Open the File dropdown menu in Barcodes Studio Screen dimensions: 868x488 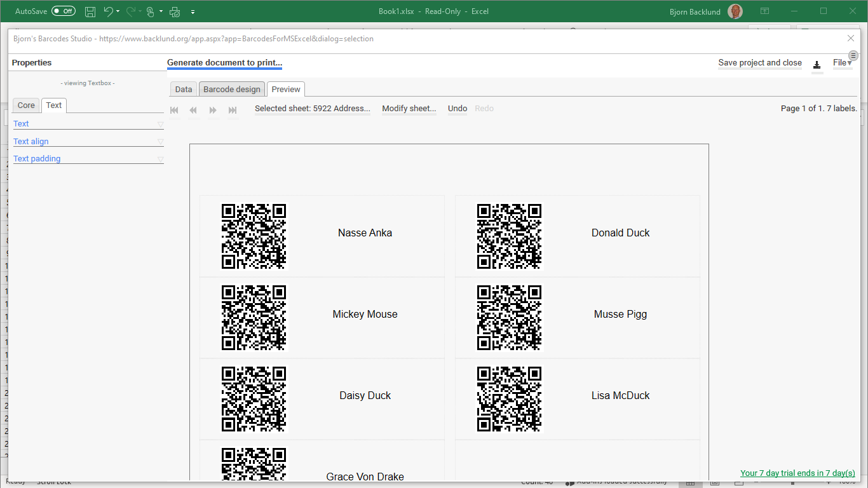(843, 63)
